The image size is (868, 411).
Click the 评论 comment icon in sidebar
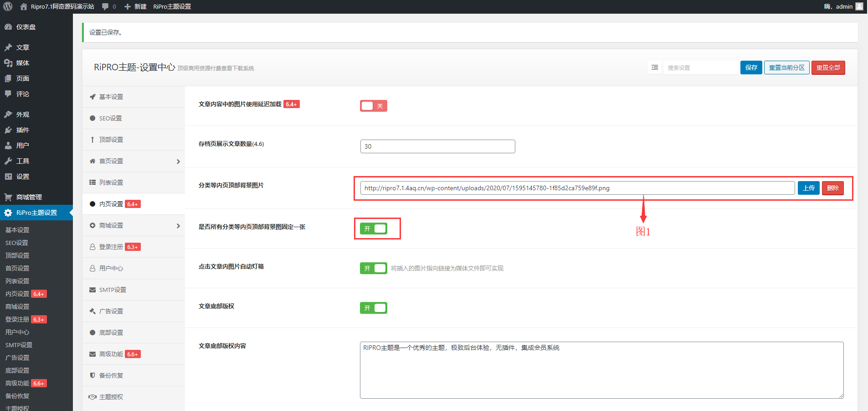click(x=8, y=94)
